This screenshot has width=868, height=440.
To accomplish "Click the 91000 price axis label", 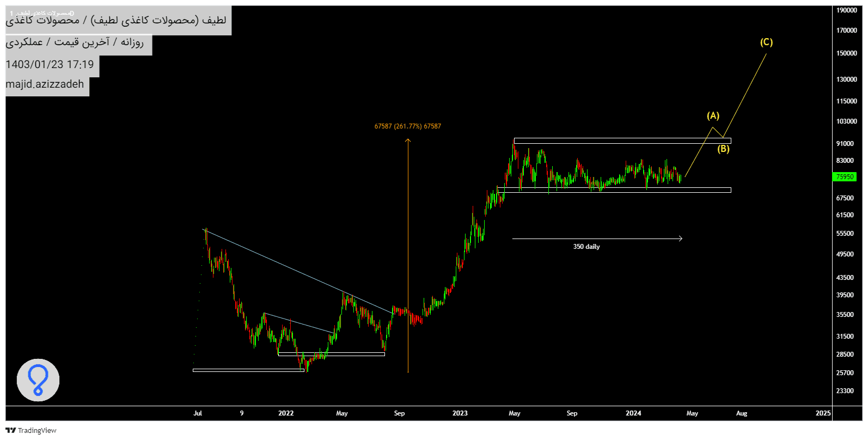I will coord(845,144).
